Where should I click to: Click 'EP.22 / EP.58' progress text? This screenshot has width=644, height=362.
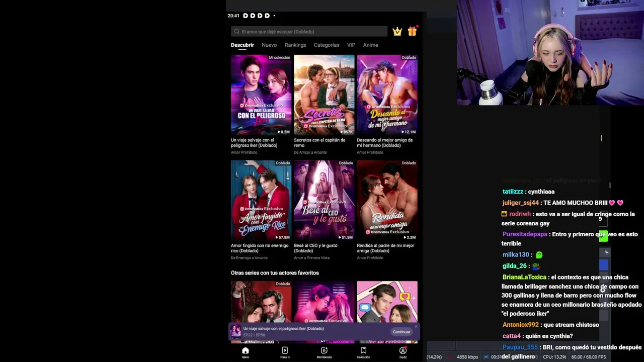[x=254, y=335]
